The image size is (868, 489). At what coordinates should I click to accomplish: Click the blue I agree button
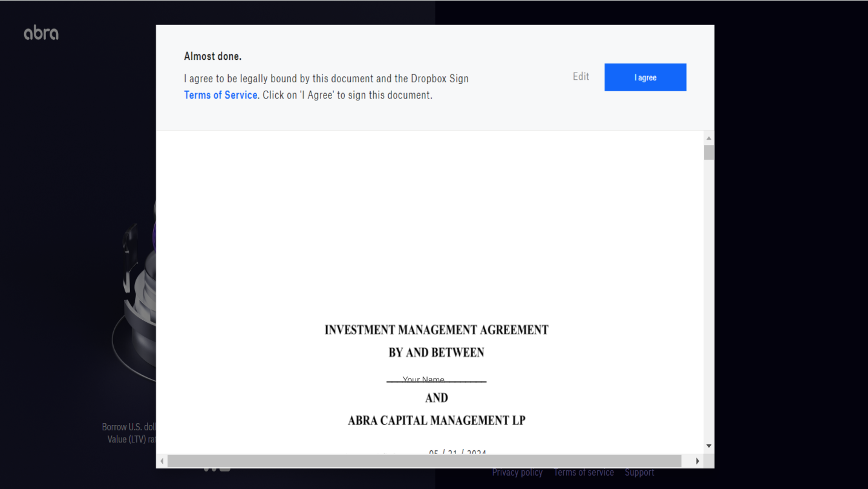click(645, 77)
